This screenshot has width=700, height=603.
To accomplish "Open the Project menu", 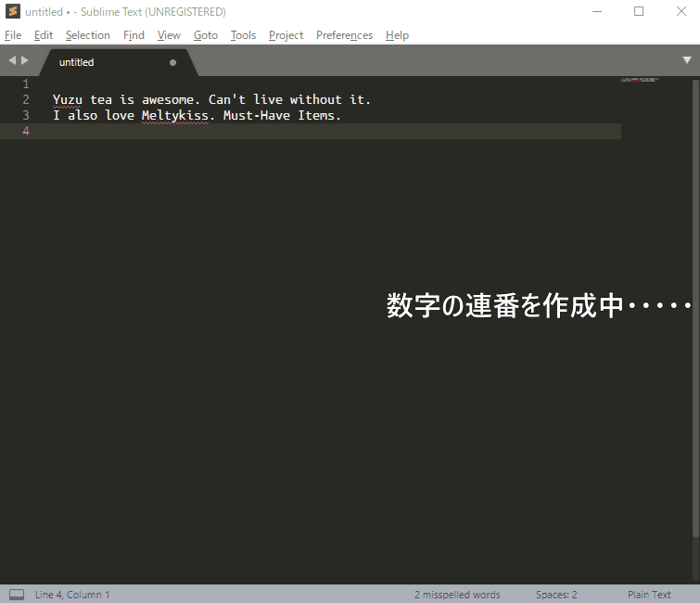I will click(x=286, y=35).
